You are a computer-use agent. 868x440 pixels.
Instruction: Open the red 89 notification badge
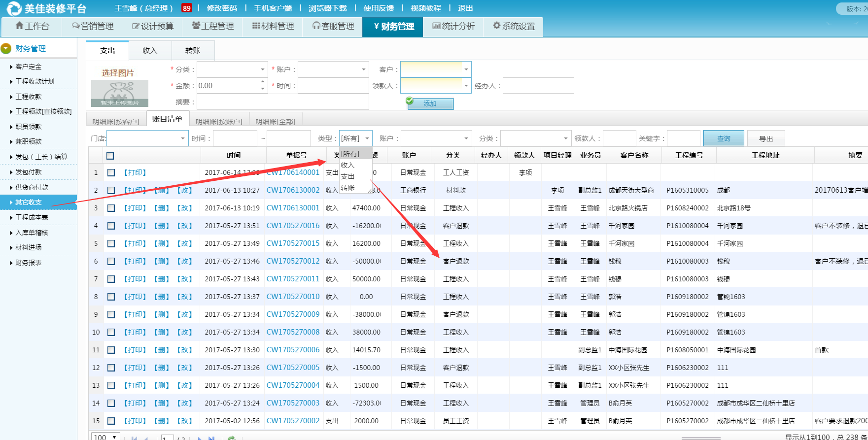[x=186, y=8]
